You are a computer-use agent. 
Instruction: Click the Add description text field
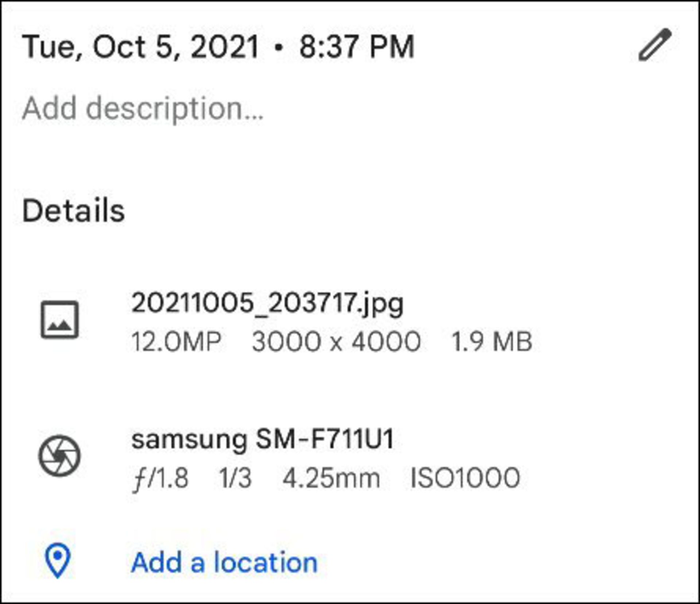143,108
